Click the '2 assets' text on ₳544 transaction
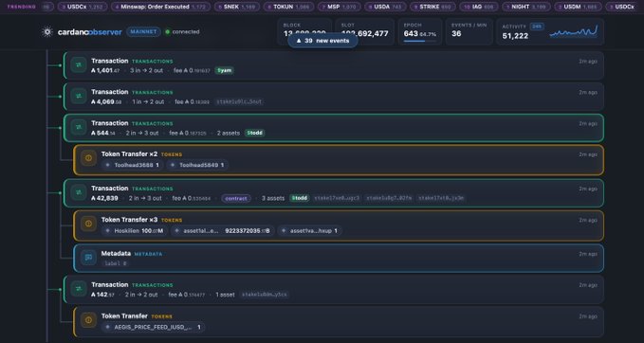The image size is (644, 343). (x=229, y=133)
